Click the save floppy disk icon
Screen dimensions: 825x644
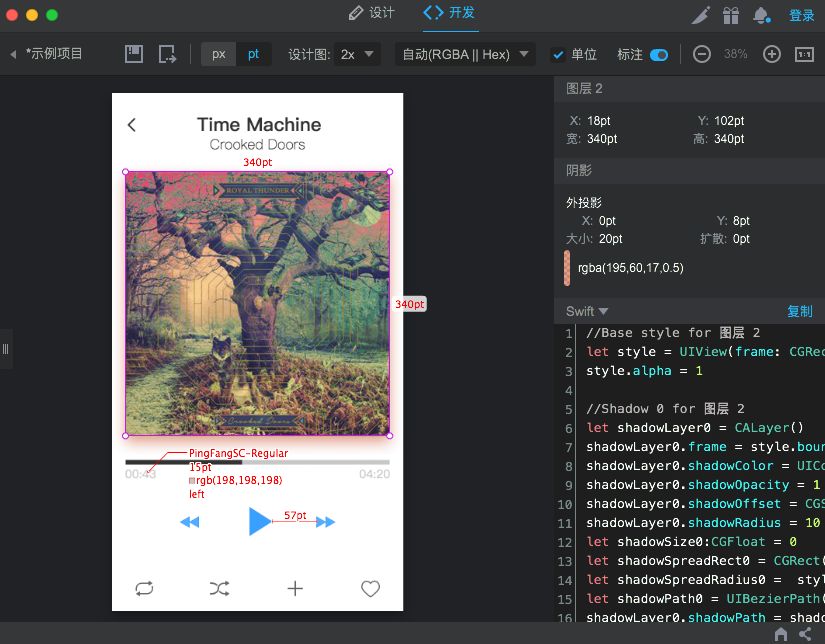(134, 54)
